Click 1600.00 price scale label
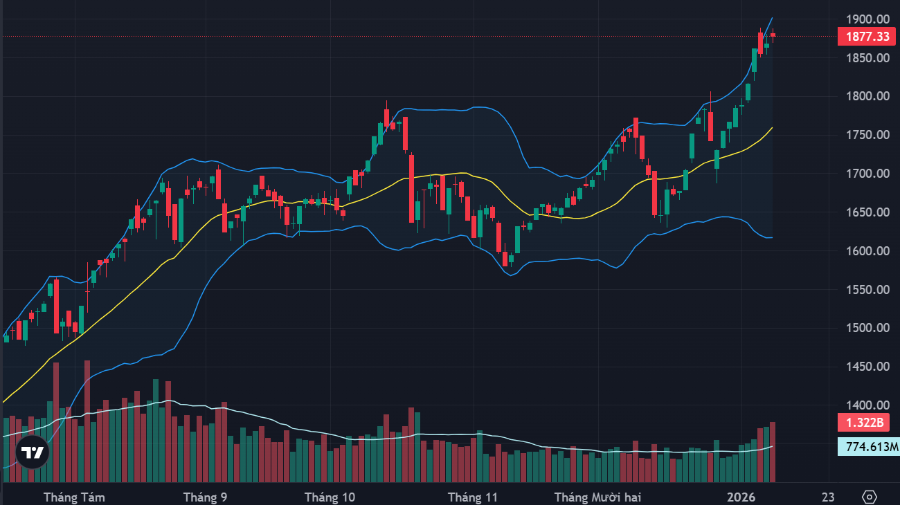 coord(866,251)
